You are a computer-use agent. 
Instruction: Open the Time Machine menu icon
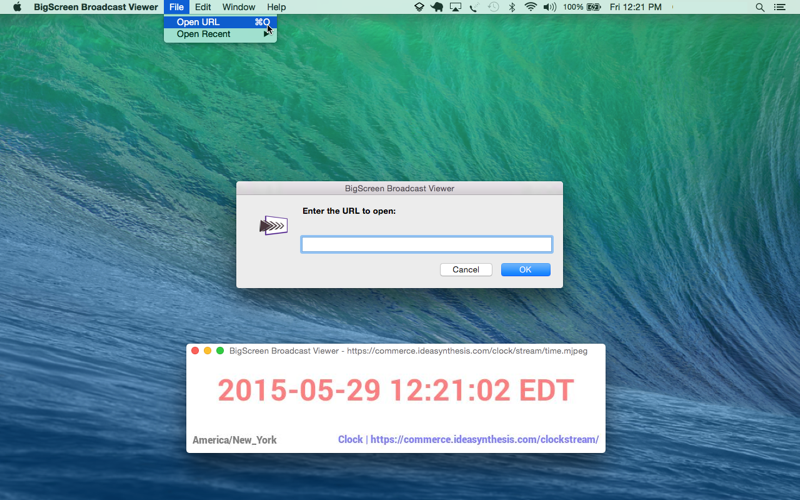tap(493, 7)
